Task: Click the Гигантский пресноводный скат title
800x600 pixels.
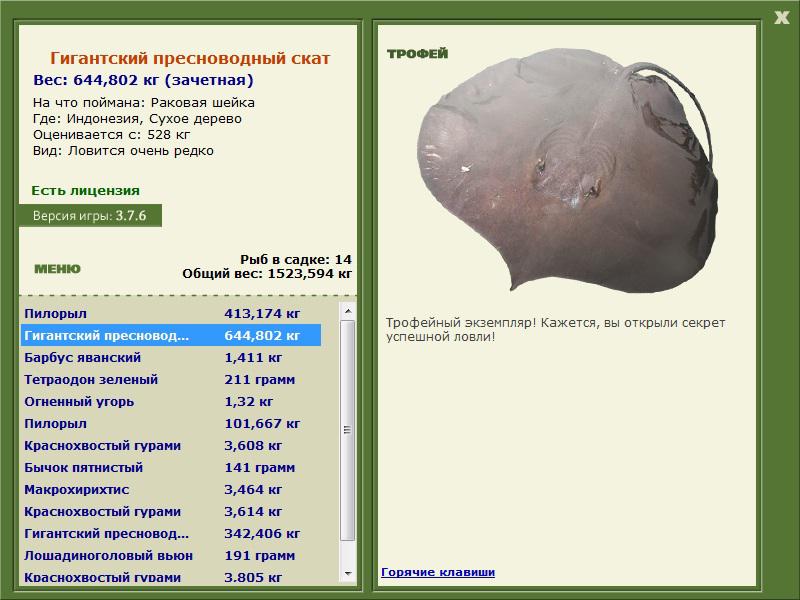Action: pyautogui.click(x=190, y=58)
